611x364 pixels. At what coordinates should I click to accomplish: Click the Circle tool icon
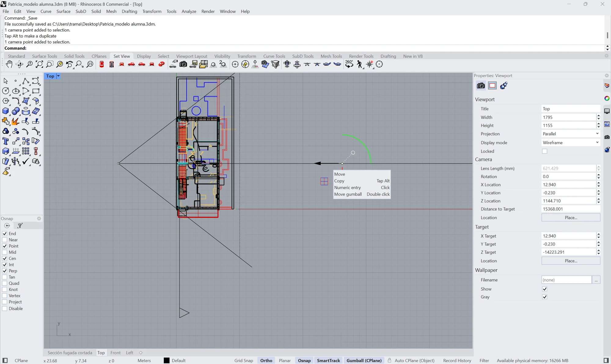coord(5,91)
